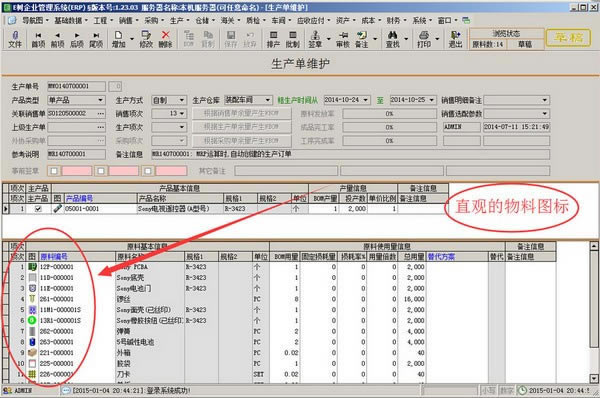Click the carton box icon for 221-000001
The height and width of the screenshot is (398, 600).
coord(32,352)
